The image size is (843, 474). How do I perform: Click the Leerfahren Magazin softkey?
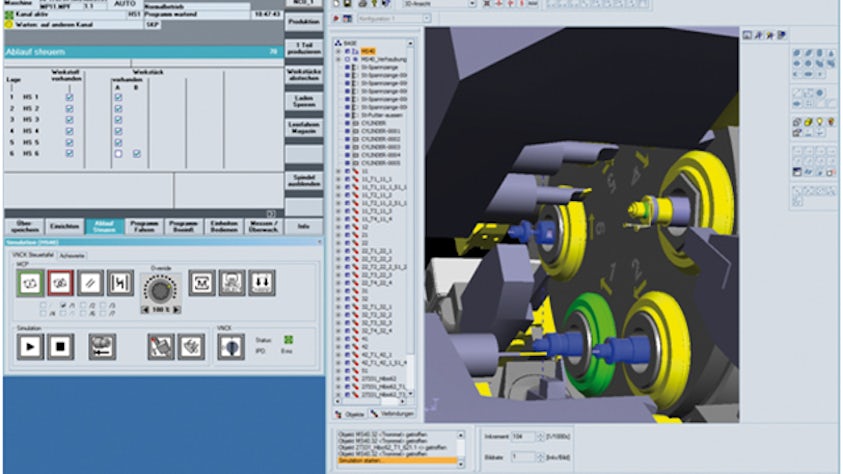[304, 127]
